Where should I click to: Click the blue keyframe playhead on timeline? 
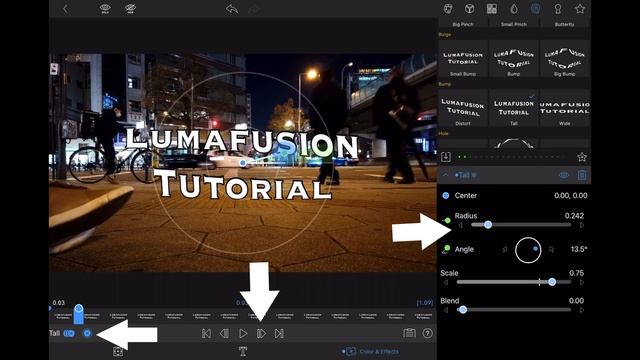[x=79, y=313]
